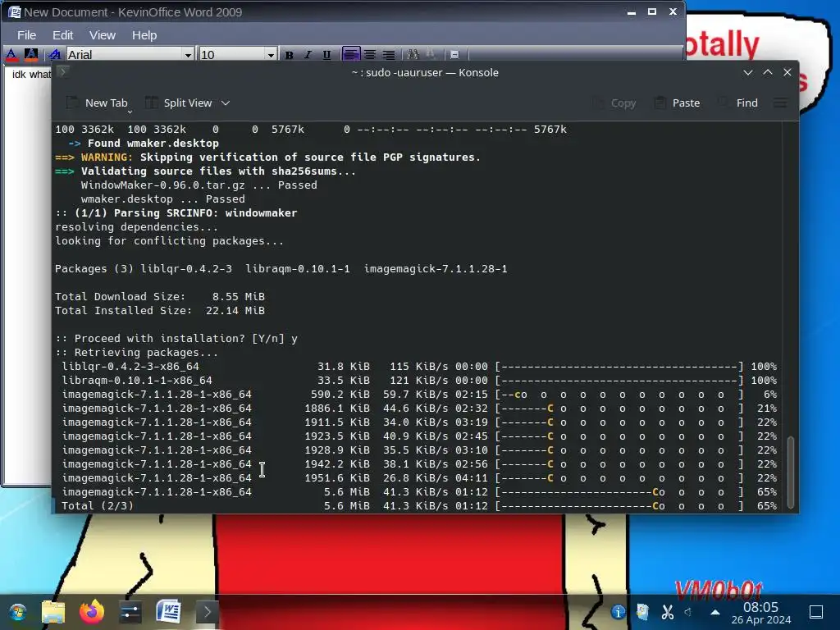The image size is (840, 630).
Task: Click the Word document icon in title bar
Action: (14, 11)
